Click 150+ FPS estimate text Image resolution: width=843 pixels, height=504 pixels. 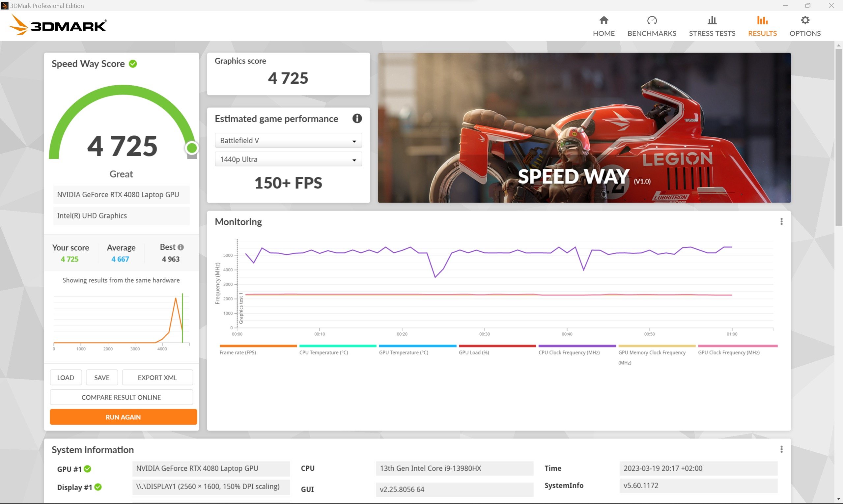pos(288,183)
